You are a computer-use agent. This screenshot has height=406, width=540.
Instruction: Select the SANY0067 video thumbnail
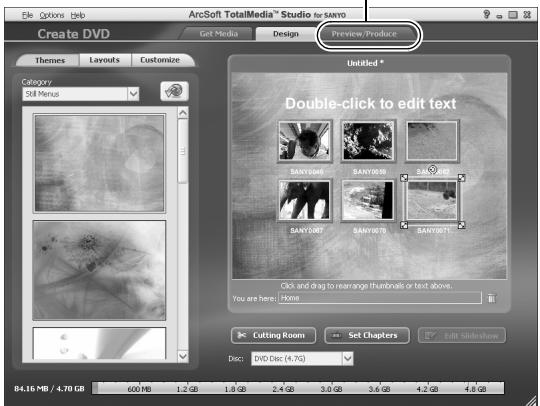point(304,200)
